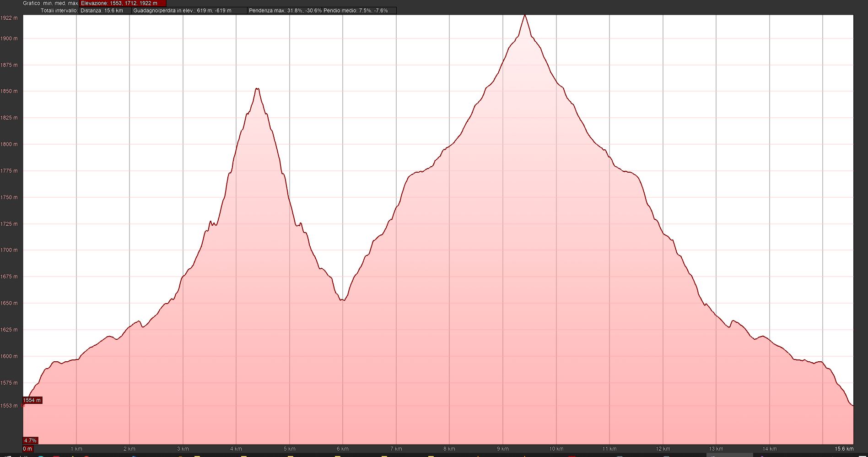Click the highest peak of the elevation profile
868x457 pixels.
(x=525, y=16)
